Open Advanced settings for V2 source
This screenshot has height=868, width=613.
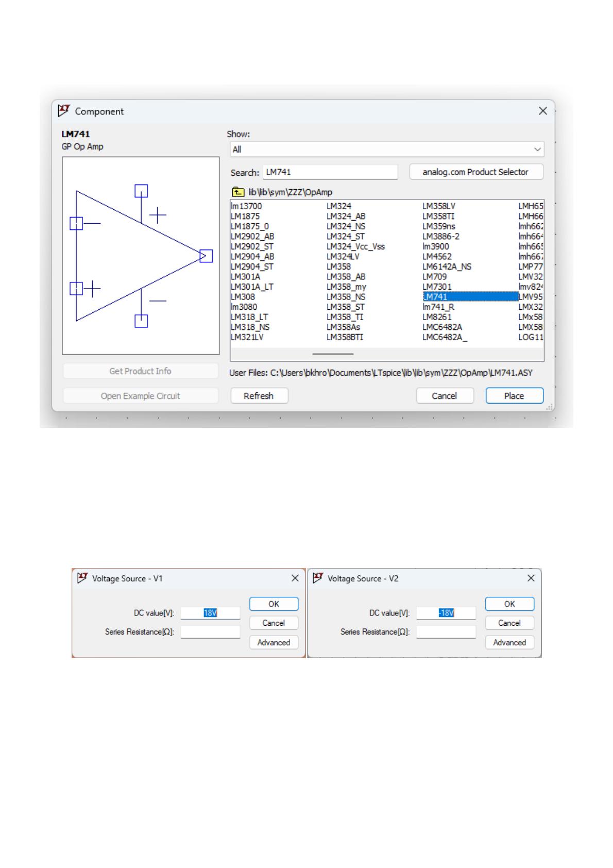pos(509,643)
